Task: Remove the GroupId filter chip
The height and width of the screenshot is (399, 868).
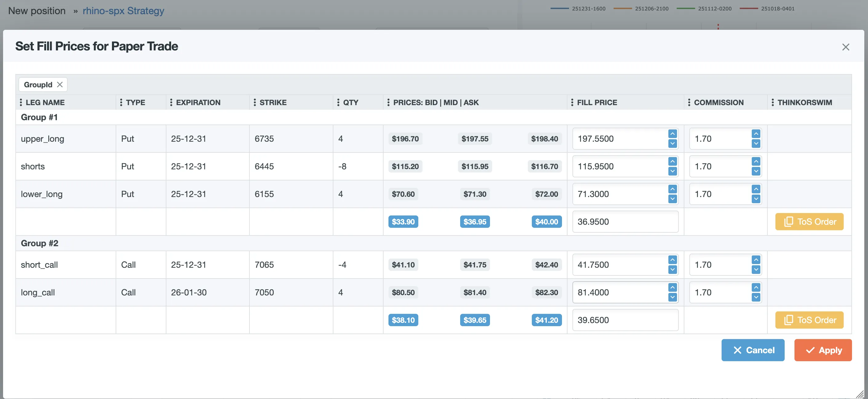Action: [x=60, y=85]
